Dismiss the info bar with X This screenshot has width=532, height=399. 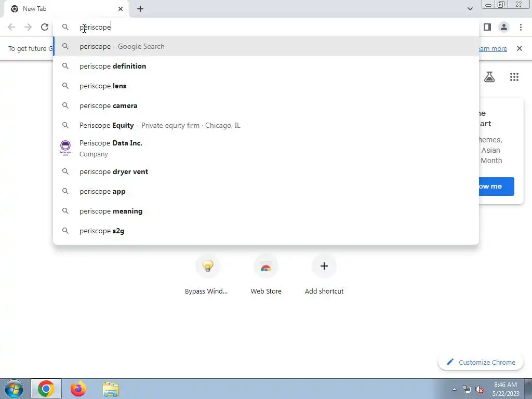pos(520,48)
